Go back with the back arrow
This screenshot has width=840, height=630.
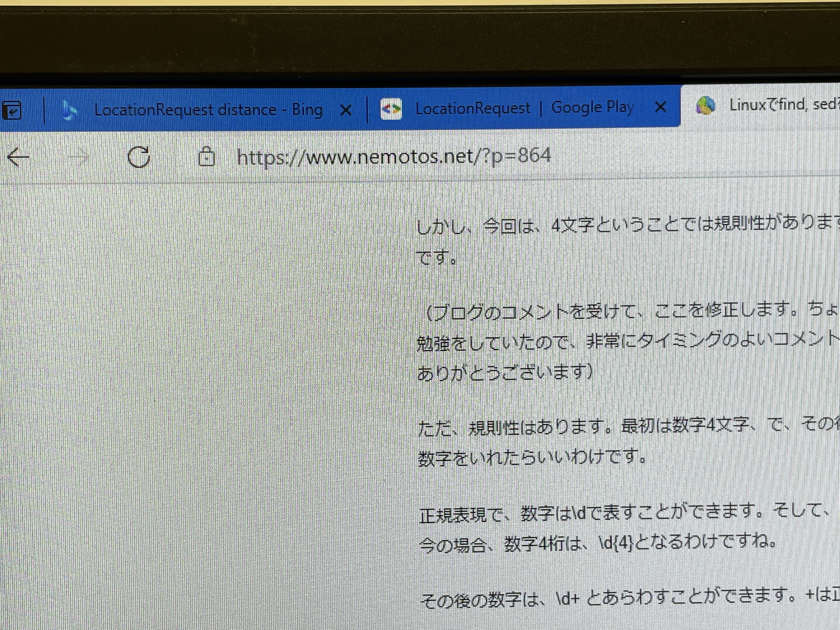point(18,157)
